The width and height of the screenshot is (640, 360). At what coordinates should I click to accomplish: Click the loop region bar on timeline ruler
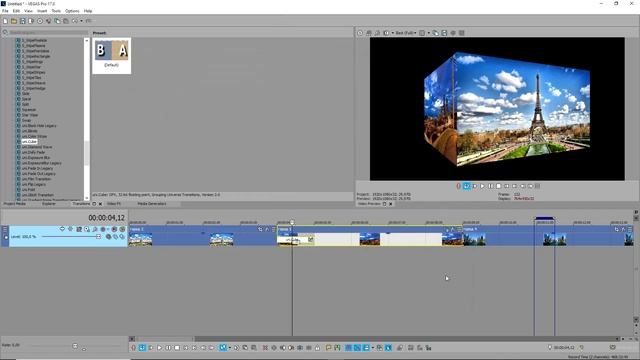544,219
